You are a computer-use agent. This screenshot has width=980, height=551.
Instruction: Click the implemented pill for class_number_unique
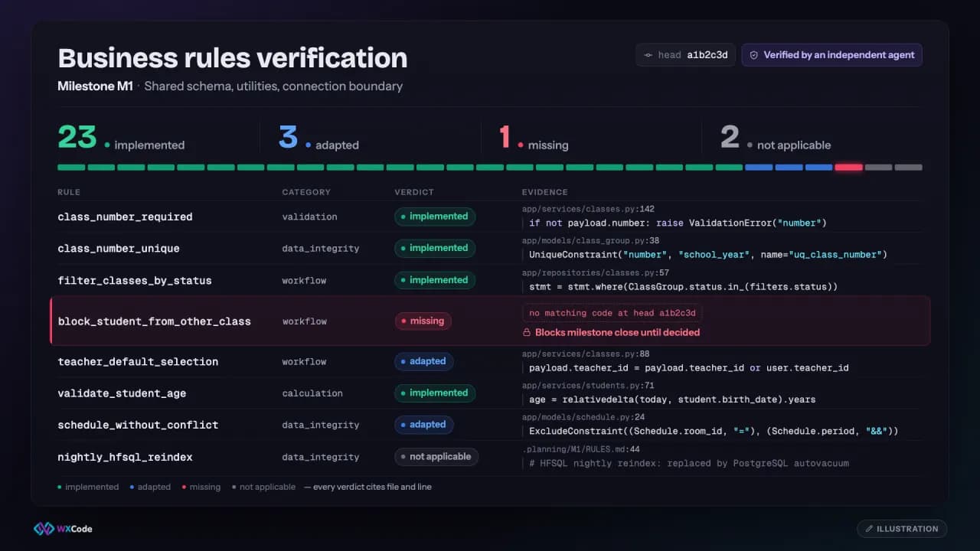click(x=435, y=248)
